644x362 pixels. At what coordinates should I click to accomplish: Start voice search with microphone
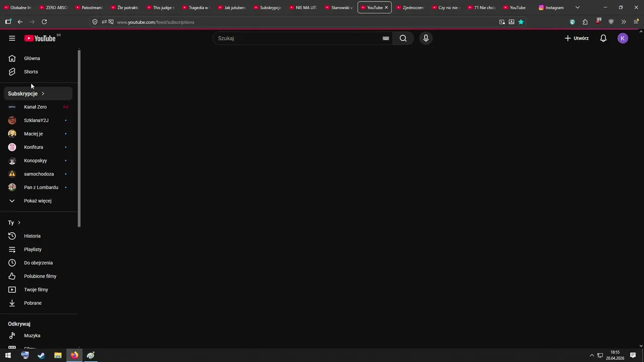(426, 38)
